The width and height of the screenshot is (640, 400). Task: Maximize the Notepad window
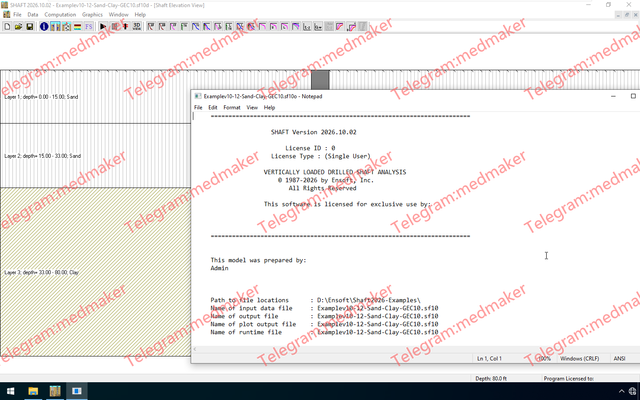tap(633, 96)
